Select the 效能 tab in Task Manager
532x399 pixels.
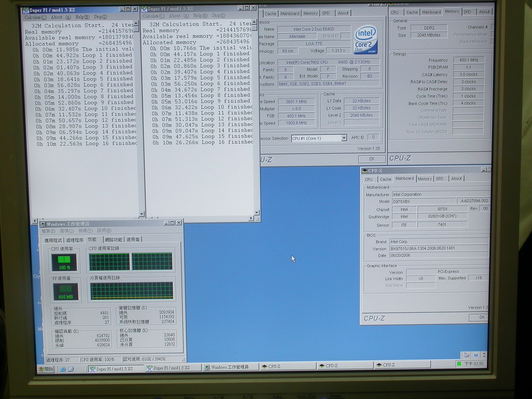pos(94,240)
